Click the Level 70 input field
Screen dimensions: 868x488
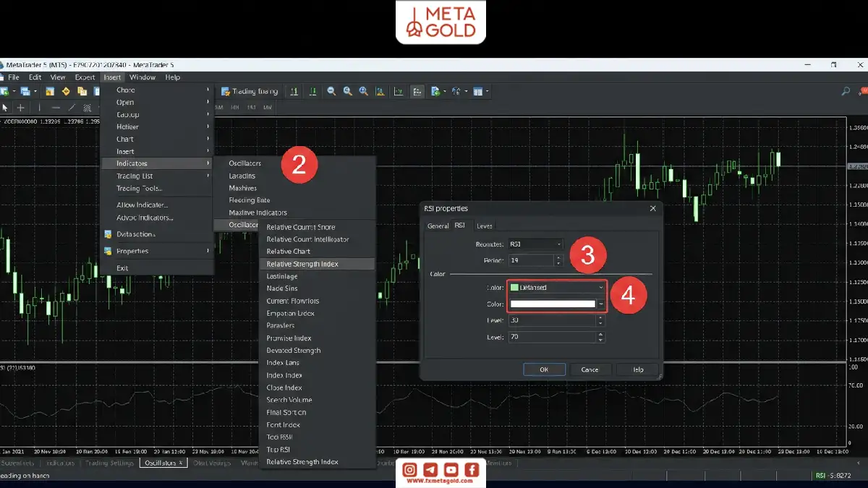click(x=551, y=337)
